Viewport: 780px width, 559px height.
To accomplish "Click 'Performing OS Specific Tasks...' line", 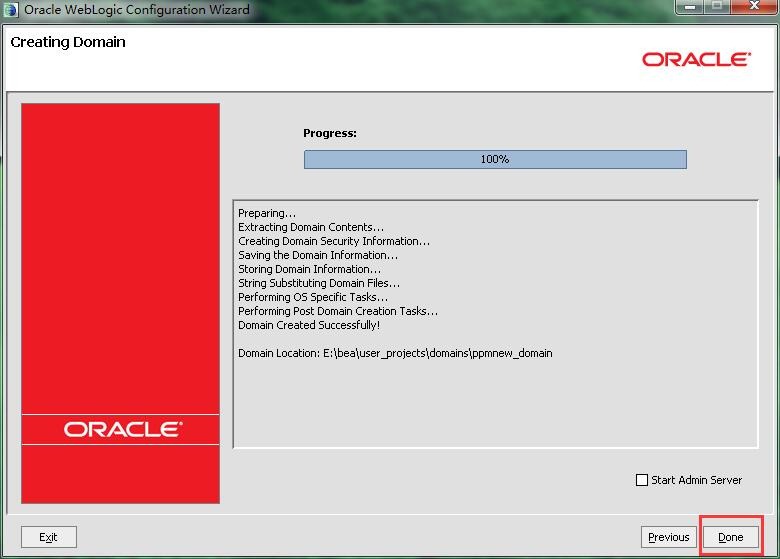I will (x=313, y=297).
